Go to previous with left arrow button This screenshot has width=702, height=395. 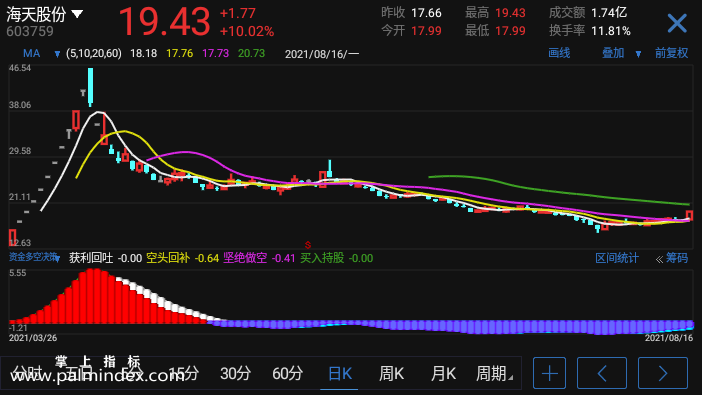tap(602, 373)
